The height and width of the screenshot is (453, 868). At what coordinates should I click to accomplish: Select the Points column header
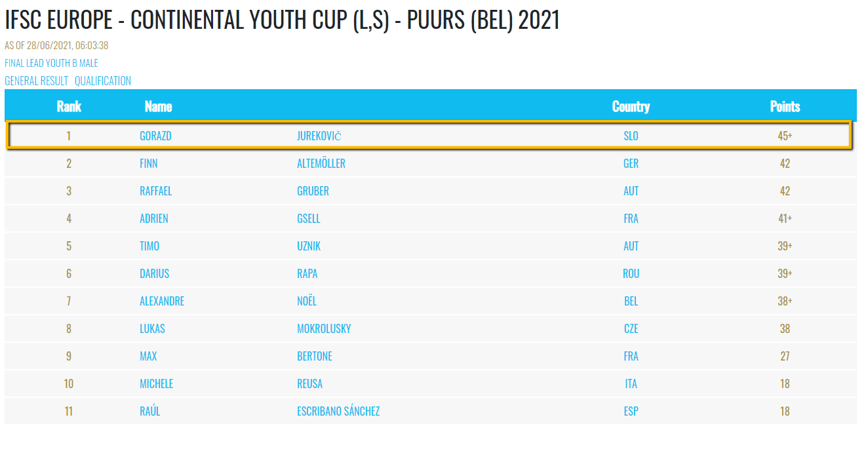tap(785, 106)
